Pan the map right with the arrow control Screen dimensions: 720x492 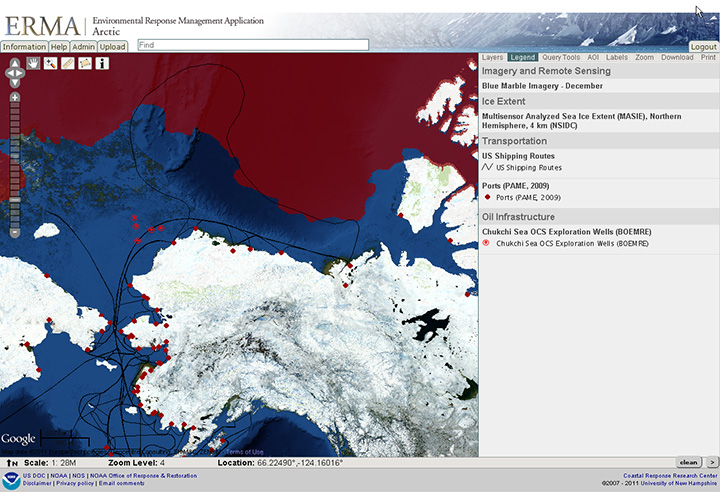click(21, 73)
